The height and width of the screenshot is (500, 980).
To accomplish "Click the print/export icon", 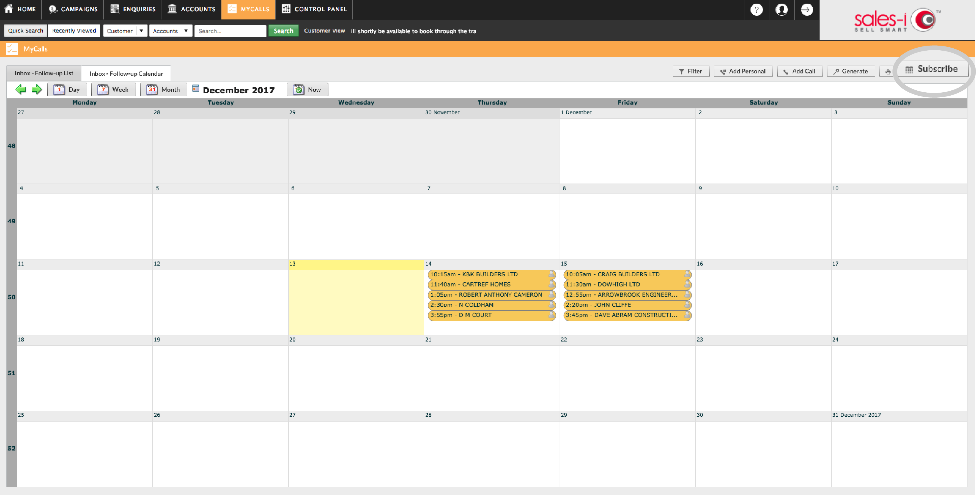I will 888,71.
